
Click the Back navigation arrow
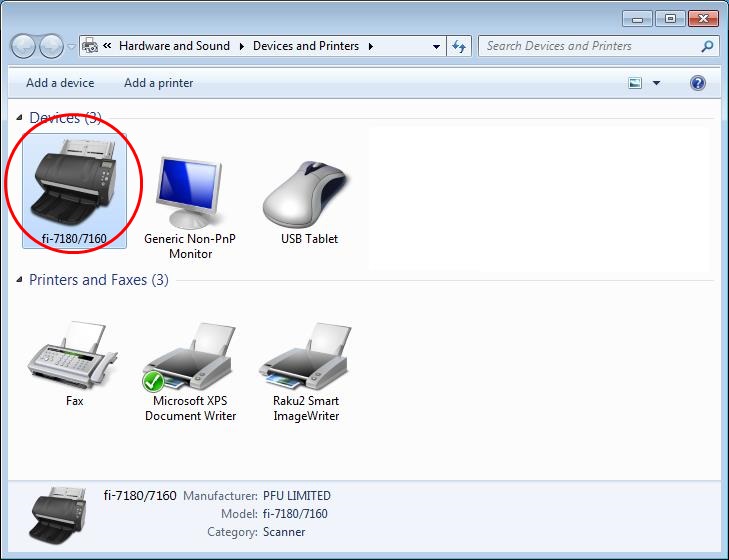pyautogui.click(x=23, y=46)
